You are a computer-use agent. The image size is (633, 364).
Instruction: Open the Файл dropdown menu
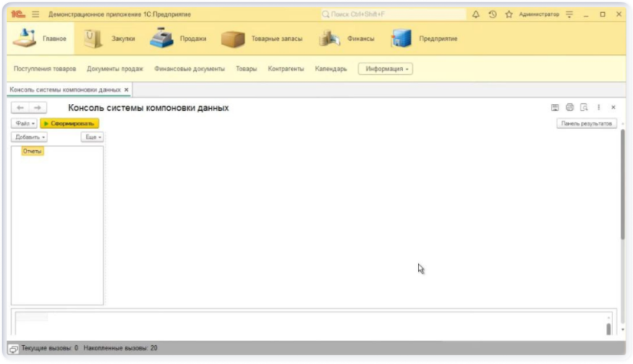(25, 123)
